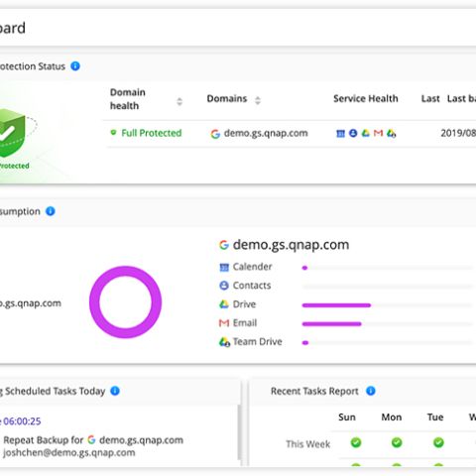This screenshot has height=476, width=476.
Task: Click Recent Tasks Report info icon
Action: click(x=371, y=391)
